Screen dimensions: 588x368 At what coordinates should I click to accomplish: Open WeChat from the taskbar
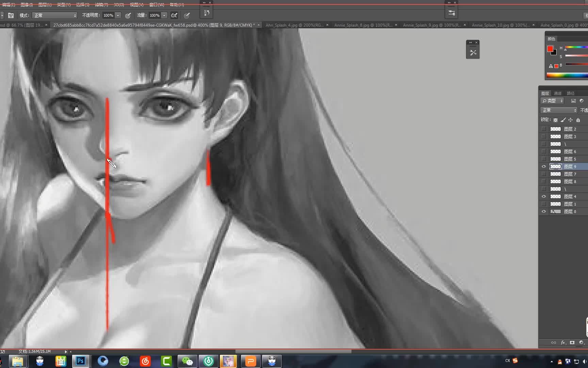tap(187, 361)
